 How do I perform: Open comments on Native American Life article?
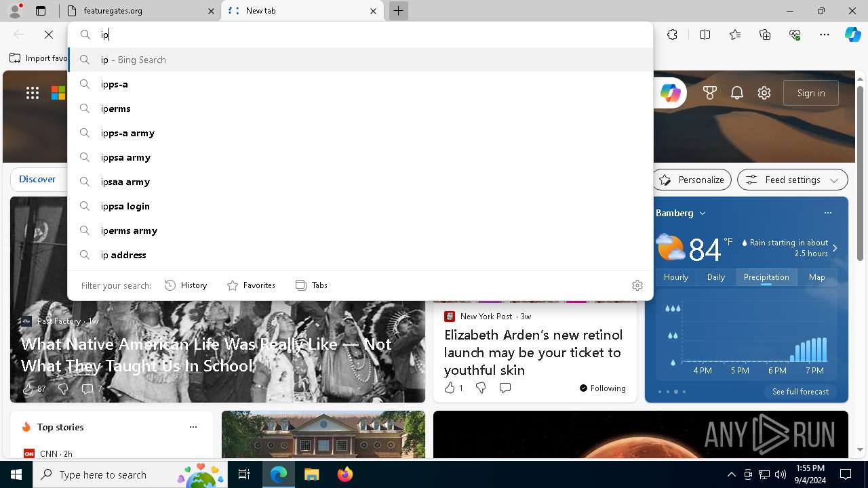92,388
